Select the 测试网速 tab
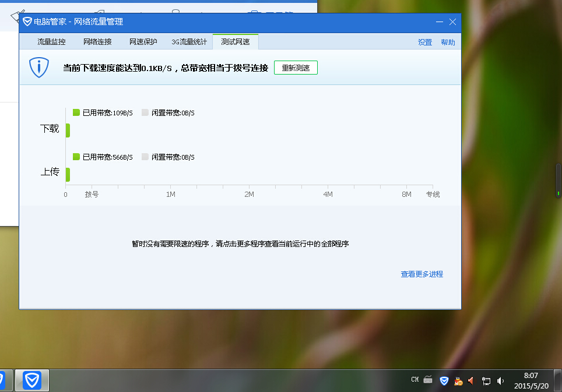The image size is (562, 392). [x=236, y=42]
